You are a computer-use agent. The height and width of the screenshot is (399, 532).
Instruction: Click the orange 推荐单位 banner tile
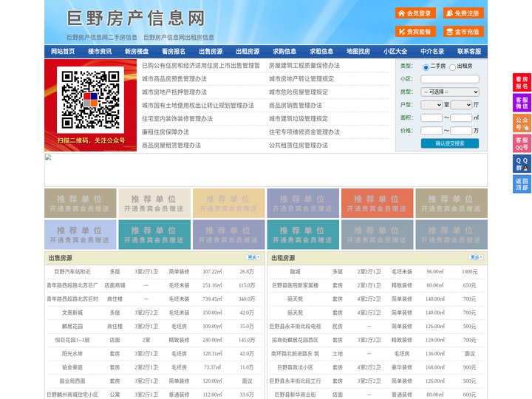(378, 203)
